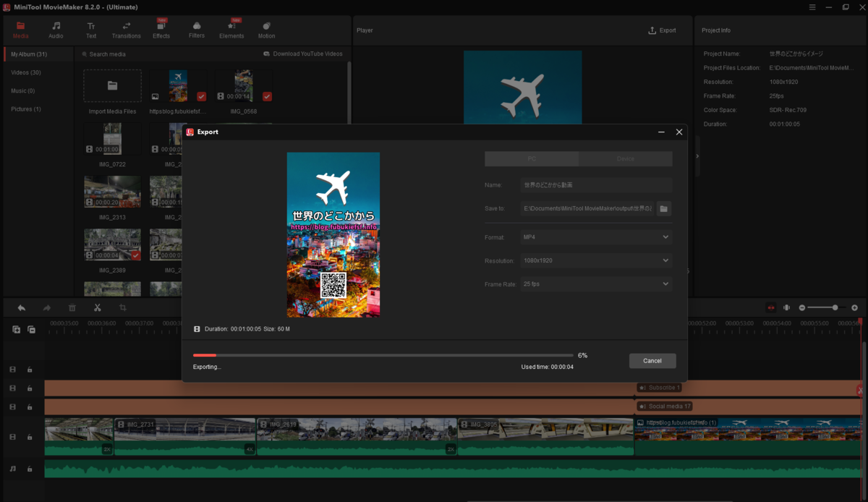The width and height of the screenshot is (868, 502).
Task: Click the trash Delete icon
Action: [72, 307]
